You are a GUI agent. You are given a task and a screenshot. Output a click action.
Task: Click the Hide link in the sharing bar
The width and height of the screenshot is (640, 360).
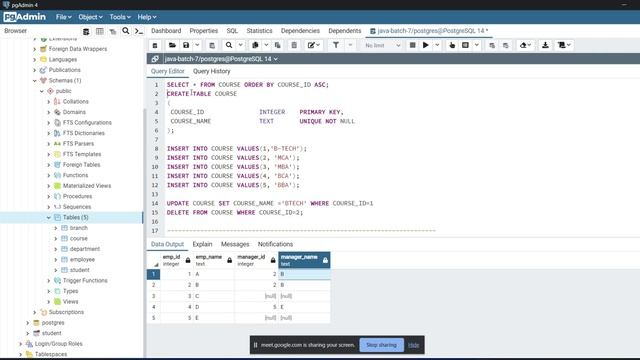(x=413, y=345)
